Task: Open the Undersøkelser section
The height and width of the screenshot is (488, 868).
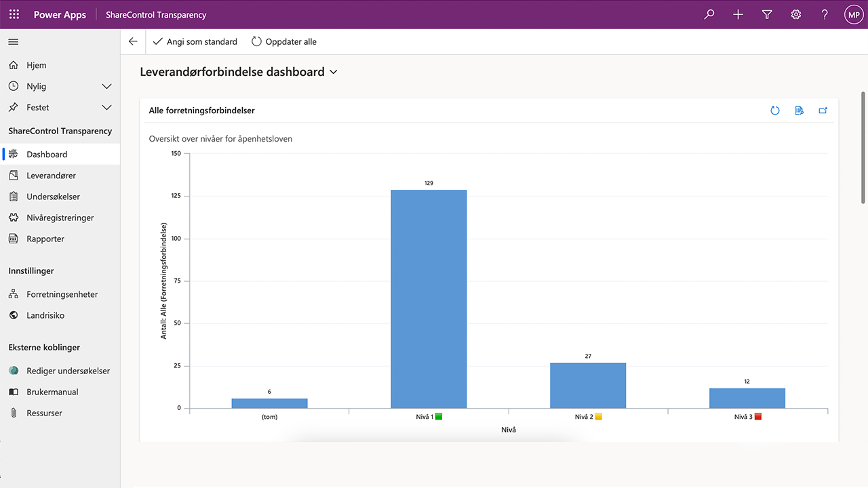Action: (52, 196)
